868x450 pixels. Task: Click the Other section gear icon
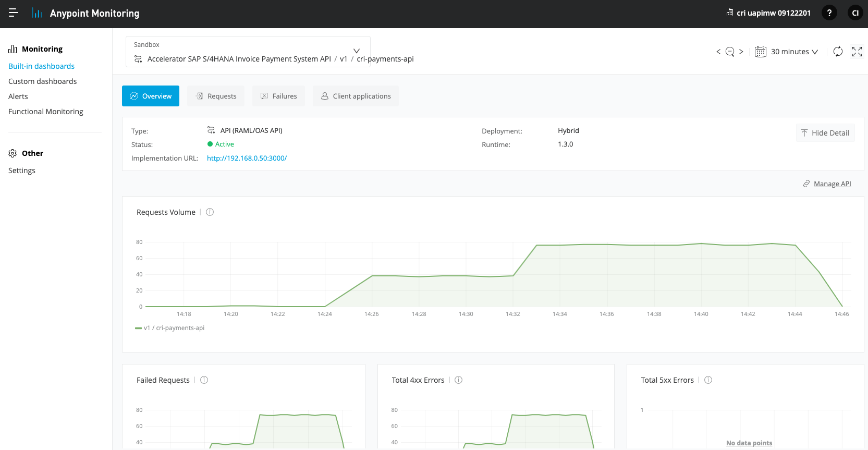point(13,153)
